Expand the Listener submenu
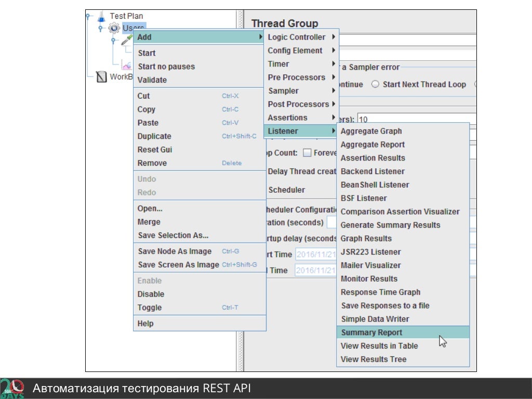The height and width of the screenshot is (399, 532). [x=301, y=131]
